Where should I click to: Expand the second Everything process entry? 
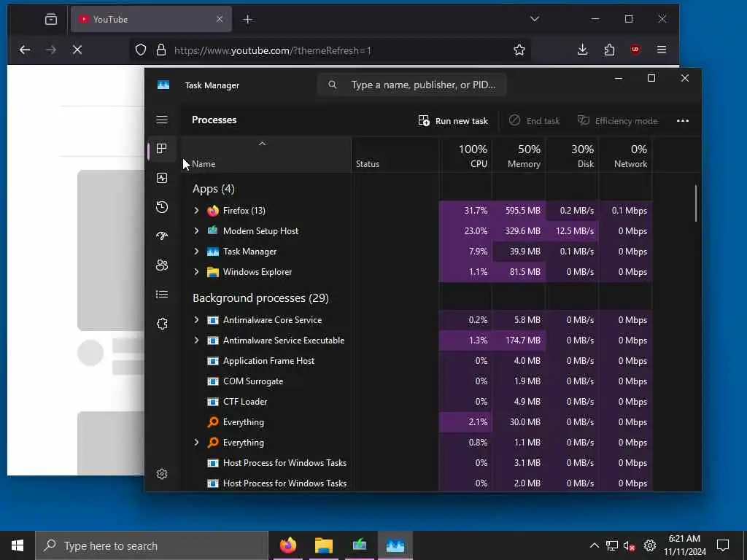(x=196, y=443)
